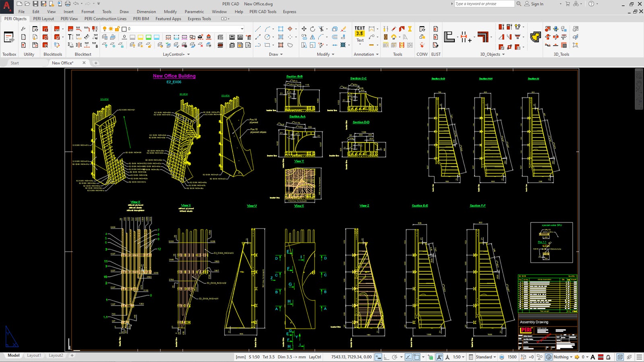Toggle polar tracking in status bar

(395, 357)
